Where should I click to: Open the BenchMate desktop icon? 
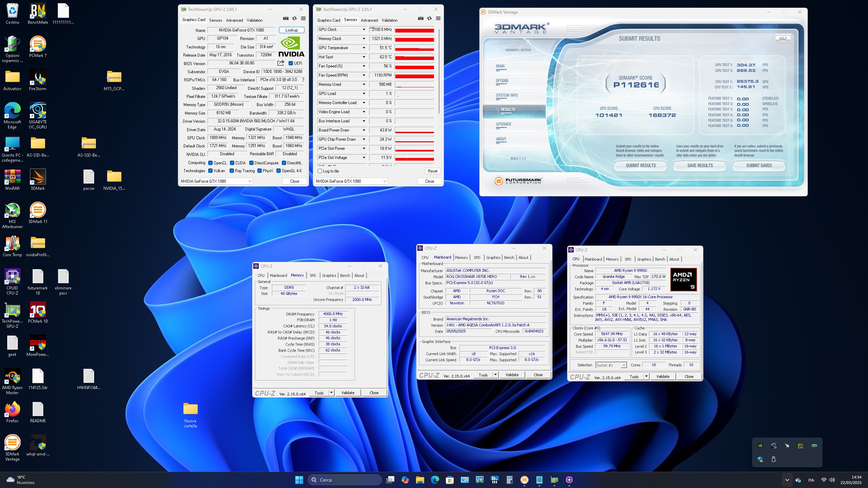tap(38, 14)
